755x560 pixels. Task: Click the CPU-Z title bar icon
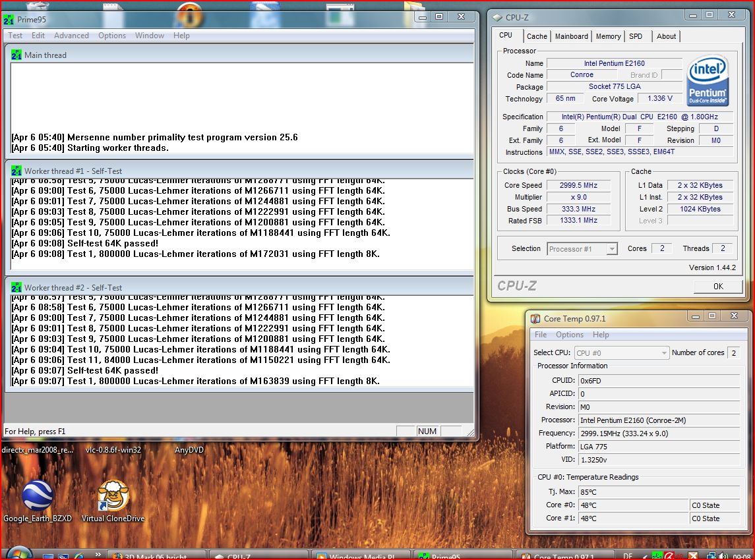497,17
